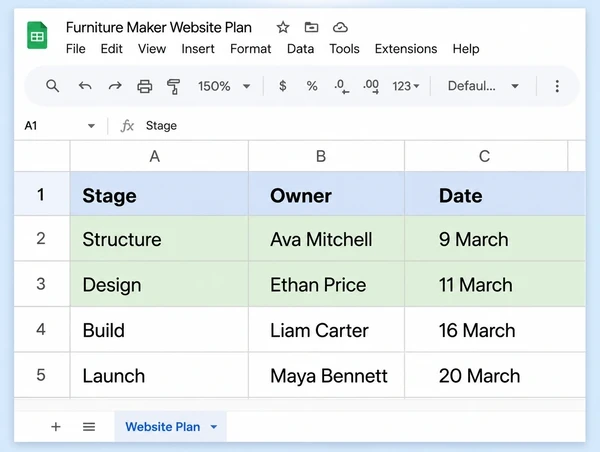Select the 20 March cell
600x452 pixels.
point(495,375)
